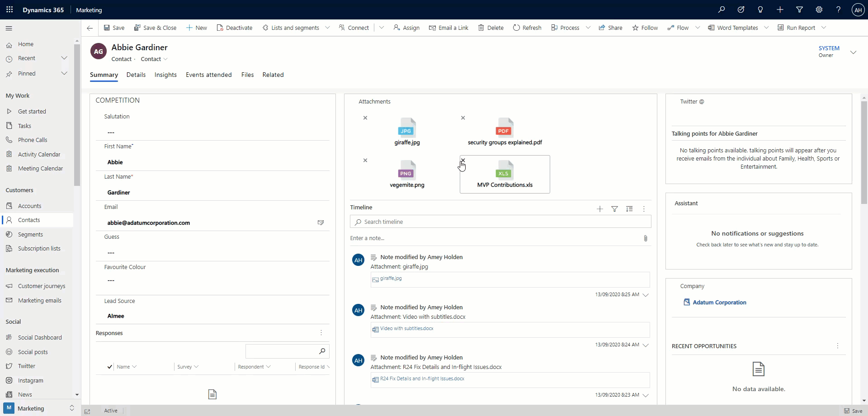868x416 pixels.
Task: Open the settings gear in the top bar
Action: click(819, 9)
